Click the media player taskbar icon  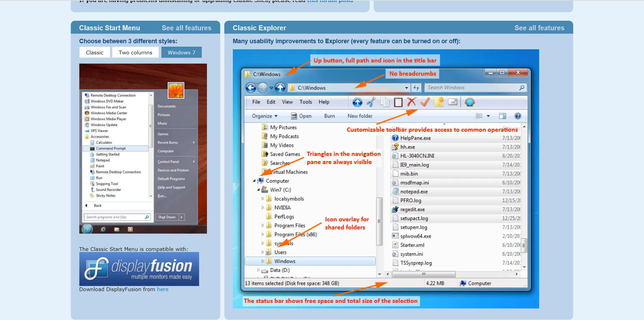point(130,229)
